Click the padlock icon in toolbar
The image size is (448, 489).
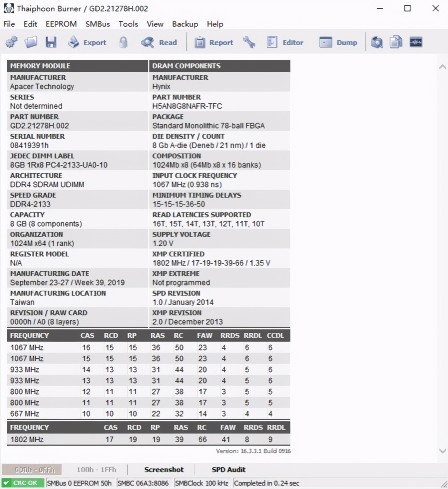pyautogui.click(x=123, y=42)
